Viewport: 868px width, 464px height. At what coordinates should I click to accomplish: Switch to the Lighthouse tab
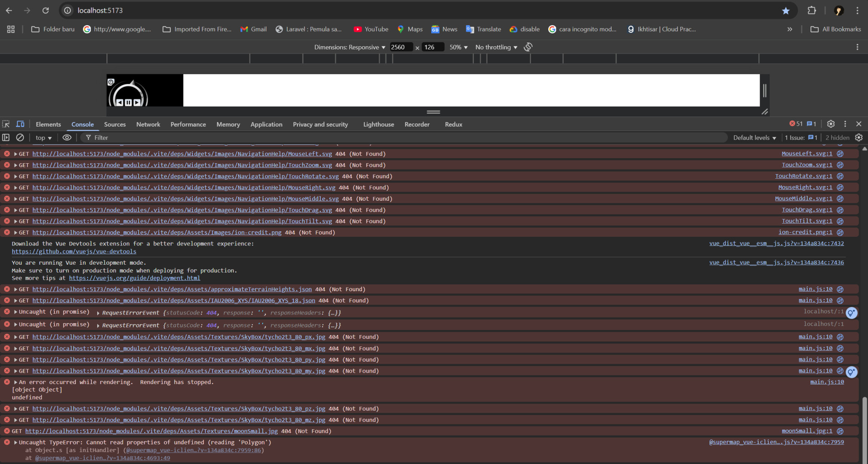[379, 124]
